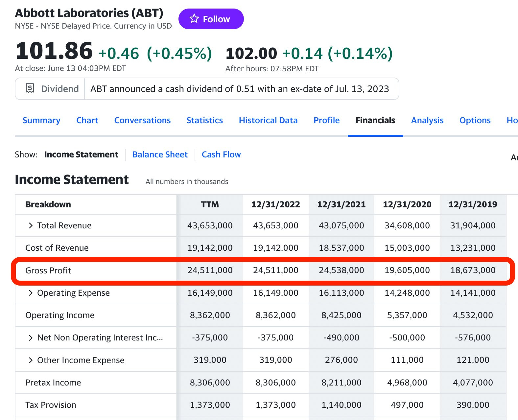518x420 pixels.
Task: Click Tax Provision value 390,000
Action: pyautogui.click(x=473, y=405)
